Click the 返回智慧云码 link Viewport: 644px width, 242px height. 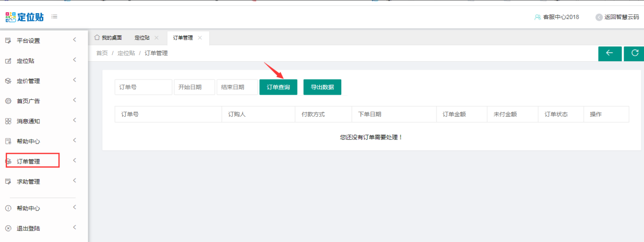tap(618, 17)
